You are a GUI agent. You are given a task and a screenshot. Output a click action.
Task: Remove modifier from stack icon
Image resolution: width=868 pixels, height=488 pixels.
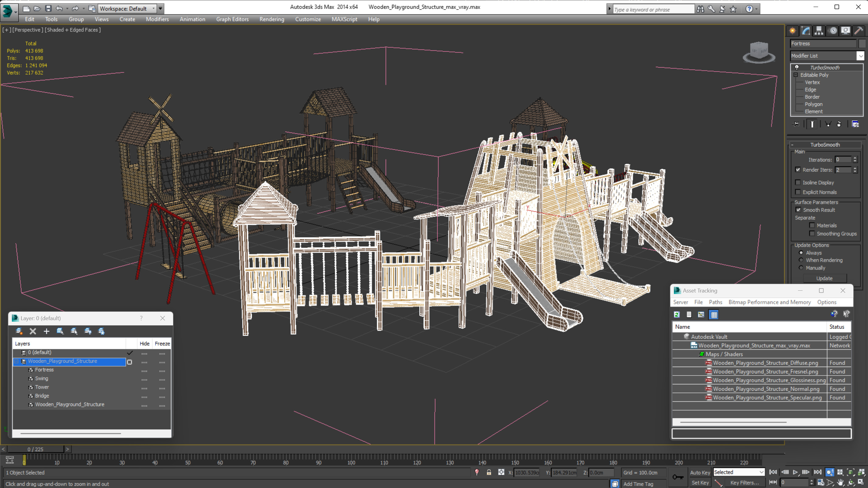[839, 124]
